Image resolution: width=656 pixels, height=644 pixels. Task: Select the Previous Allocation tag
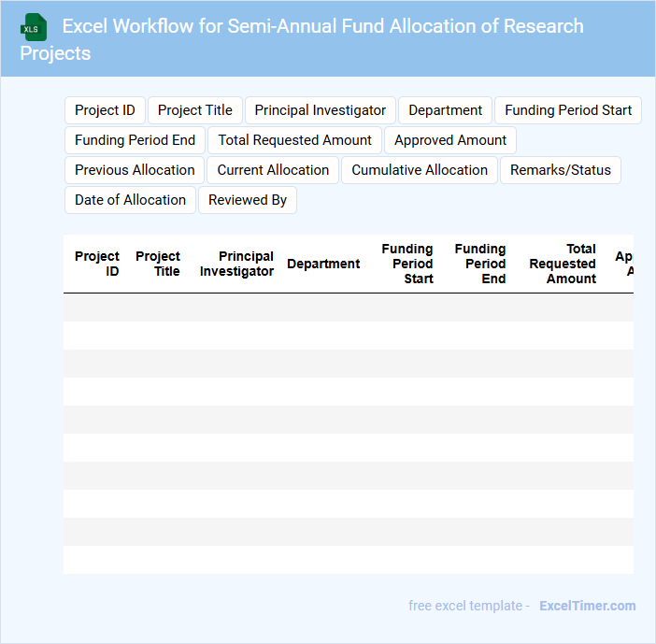[135, 170]
